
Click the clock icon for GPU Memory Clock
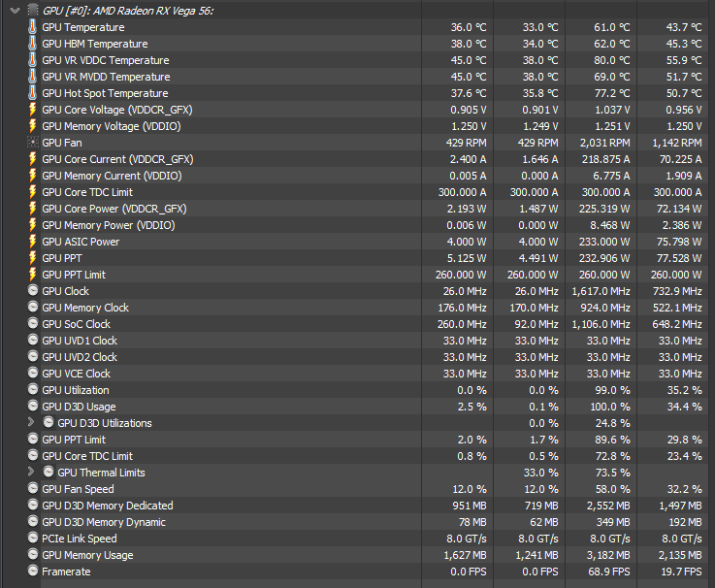click(x=33, y=307)
